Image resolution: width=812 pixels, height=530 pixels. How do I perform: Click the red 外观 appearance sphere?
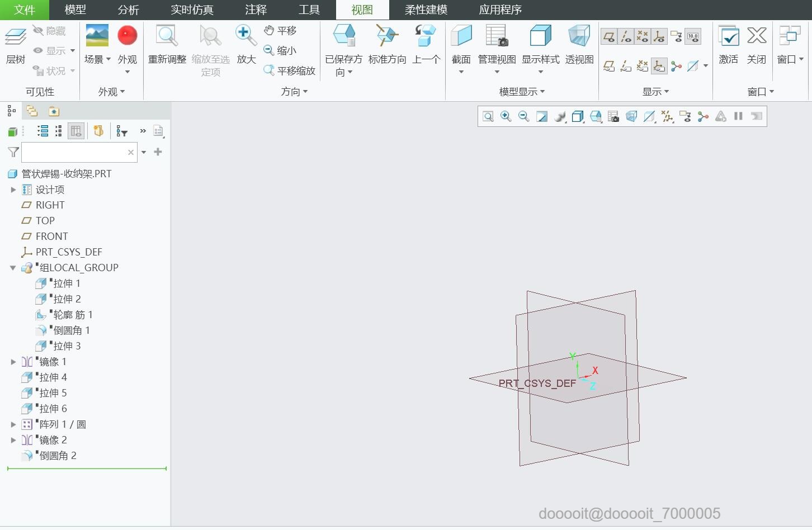[x=128, y=35]
